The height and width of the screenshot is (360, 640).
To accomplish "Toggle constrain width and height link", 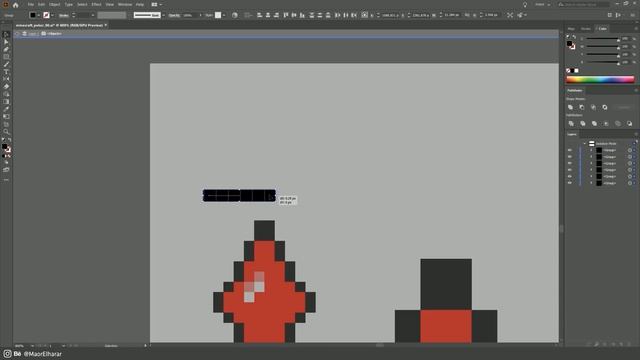I will (x=467, y=15).
